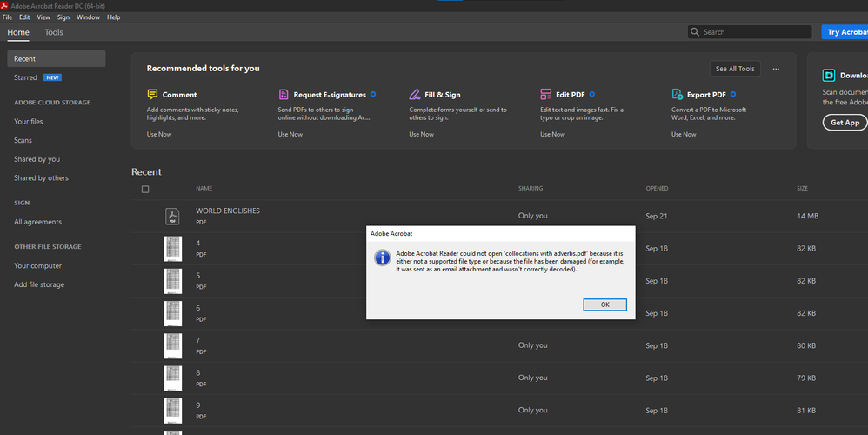
Task: Click the thumbnail of PDF file 9
Action: pos(173,411)
